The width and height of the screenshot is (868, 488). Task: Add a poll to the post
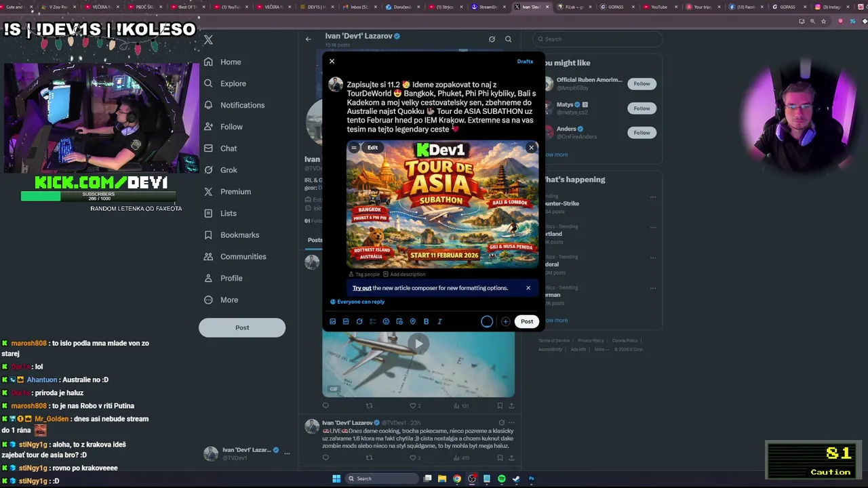pos(372,322)
